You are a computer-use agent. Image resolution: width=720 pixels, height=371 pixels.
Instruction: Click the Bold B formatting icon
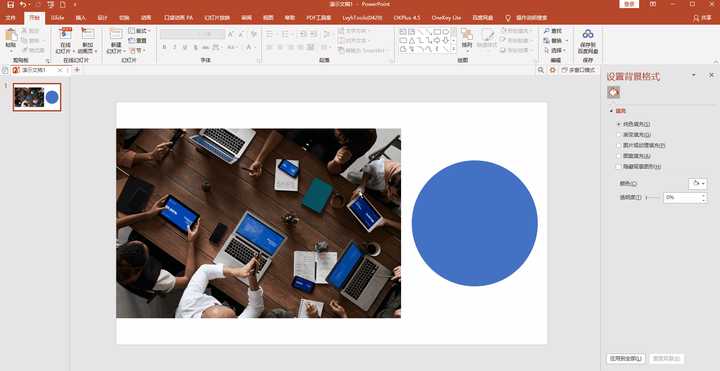click(164, 47)
